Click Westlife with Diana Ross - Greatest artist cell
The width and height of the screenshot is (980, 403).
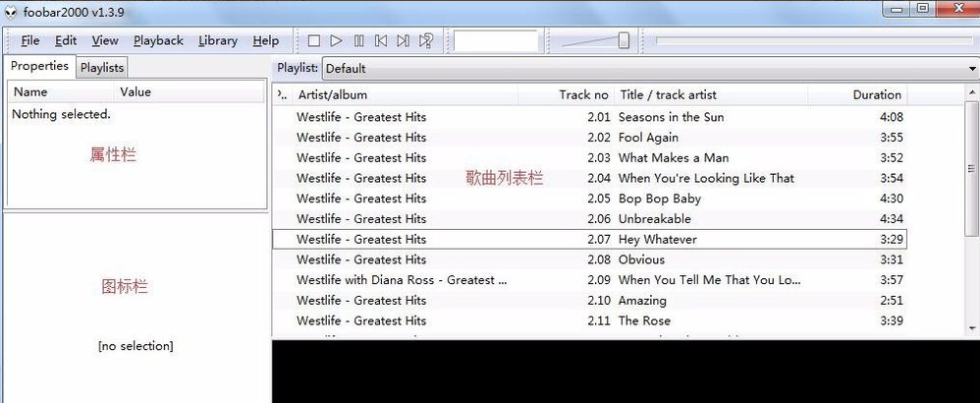point(402,280)
